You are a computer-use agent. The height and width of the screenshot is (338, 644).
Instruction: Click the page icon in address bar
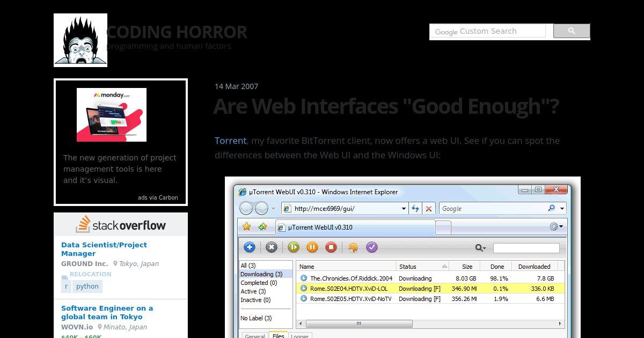pyautogui.click(x=287, y=209)
